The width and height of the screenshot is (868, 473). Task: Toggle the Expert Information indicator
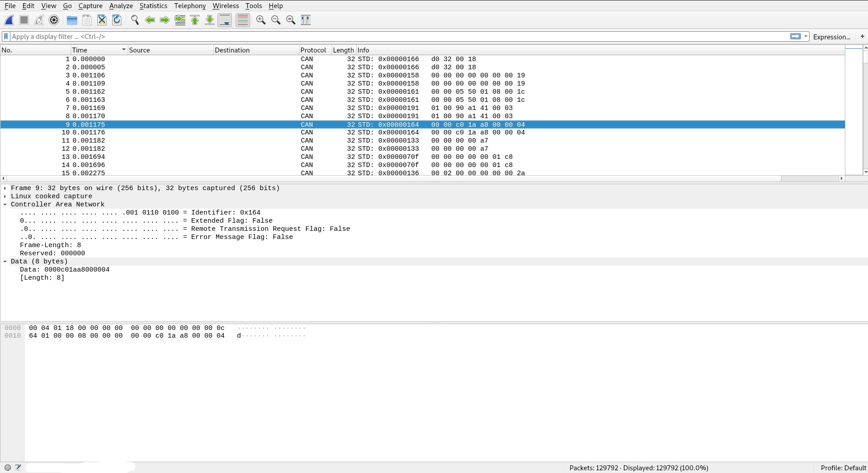point(7,467)
